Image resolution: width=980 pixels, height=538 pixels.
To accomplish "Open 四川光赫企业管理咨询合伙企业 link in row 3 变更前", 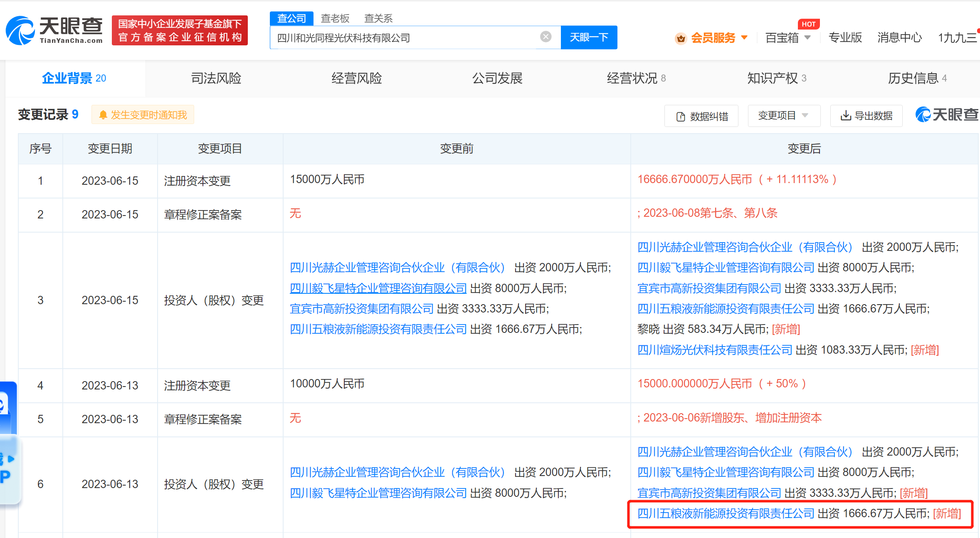I will click(x=398, y=268).
